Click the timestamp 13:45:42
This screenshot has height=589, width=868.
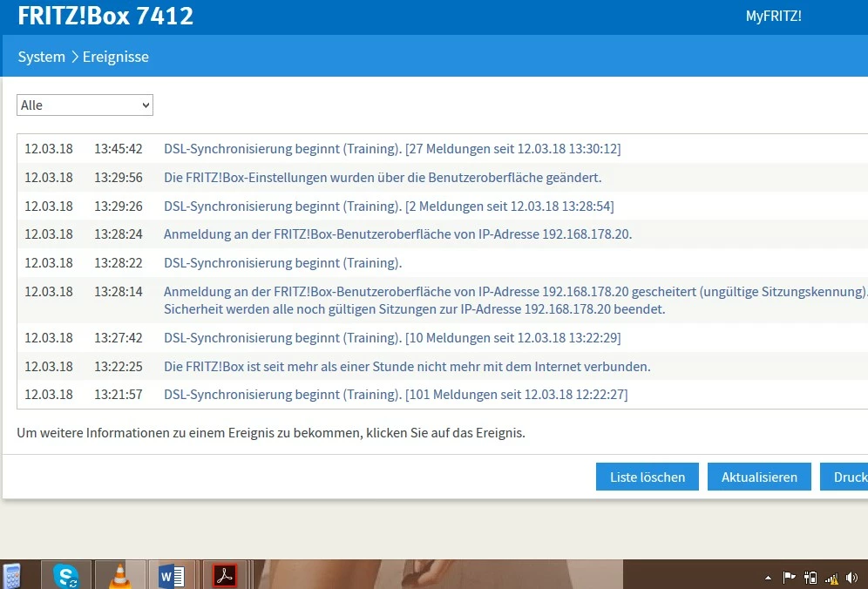point(118,148)
